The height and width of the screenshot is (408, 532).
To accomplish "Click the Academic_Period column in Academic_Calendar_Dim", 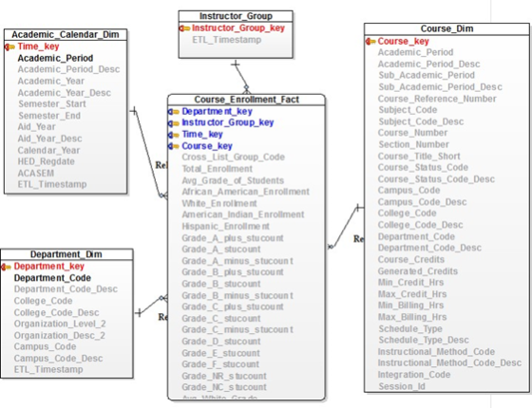I will (55, 58).
